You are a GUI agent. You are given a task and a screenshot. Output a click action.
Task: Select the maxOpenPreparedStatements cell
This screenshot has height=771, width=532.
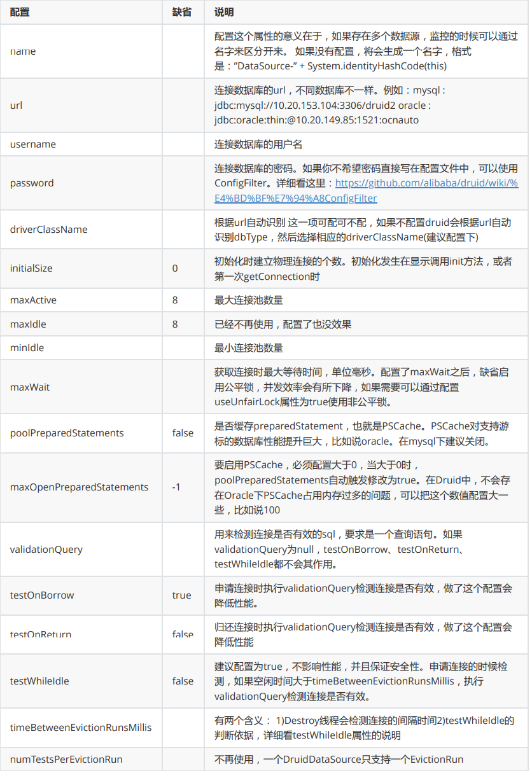coord(81,487)
